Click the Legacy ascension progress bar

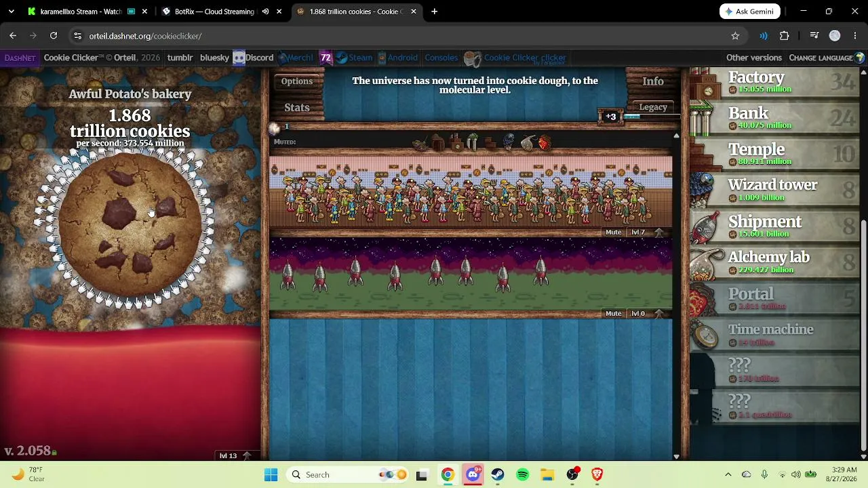pos(652,117)
